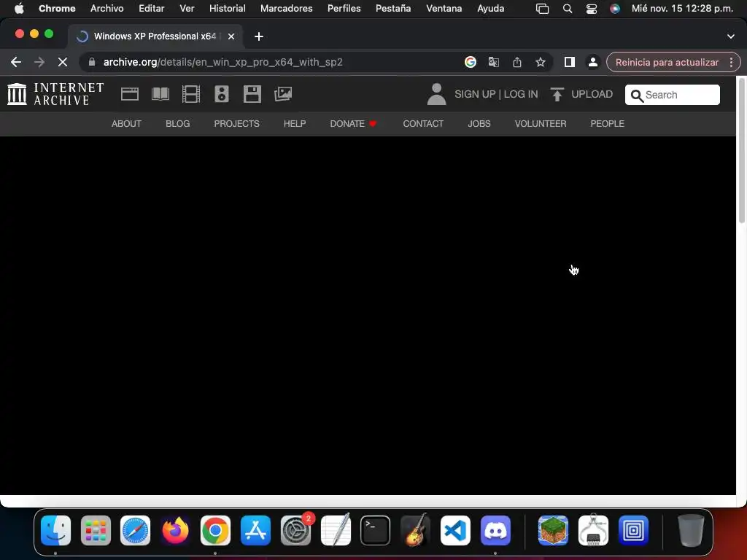Open Visual Studio Code in the Dock
This screenshot has width=747, height=560.
pyautogui.click(x=455, y=531)
